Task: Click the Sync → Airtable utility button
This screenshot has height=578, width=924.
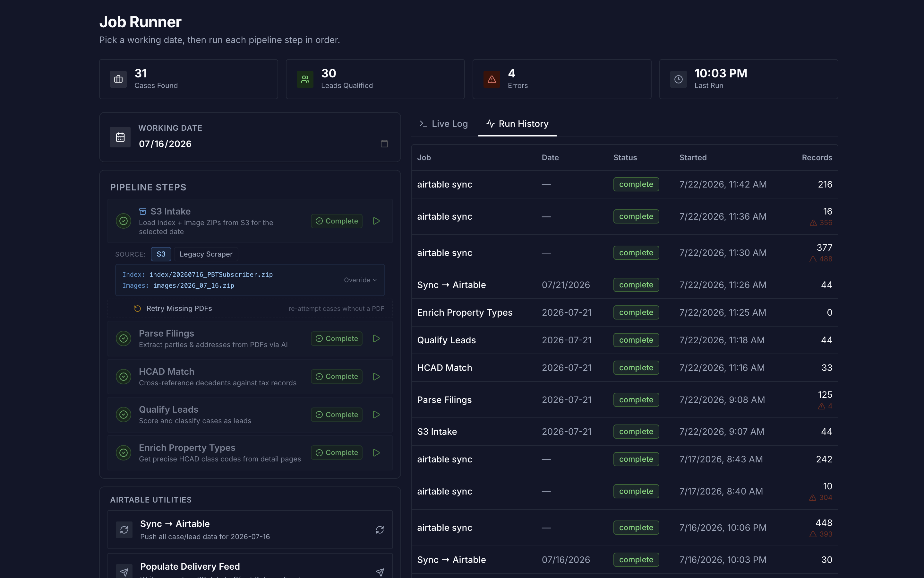Action: (x=250, y=530)
